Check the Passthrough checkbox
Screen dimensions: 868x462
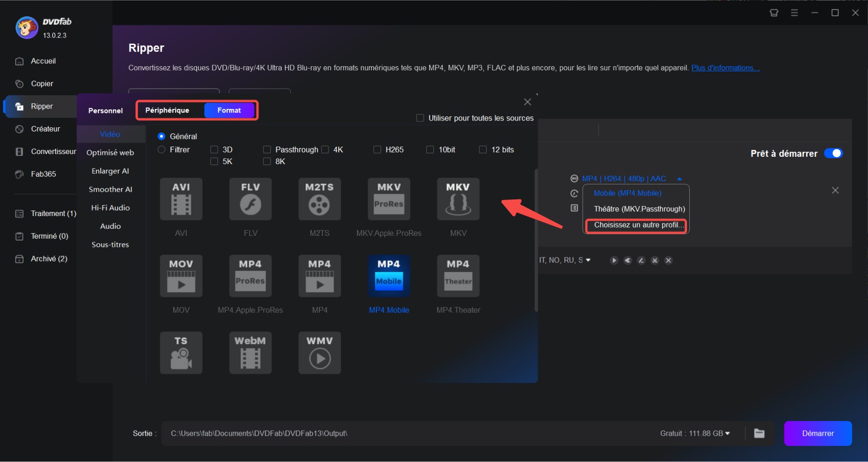267,150
